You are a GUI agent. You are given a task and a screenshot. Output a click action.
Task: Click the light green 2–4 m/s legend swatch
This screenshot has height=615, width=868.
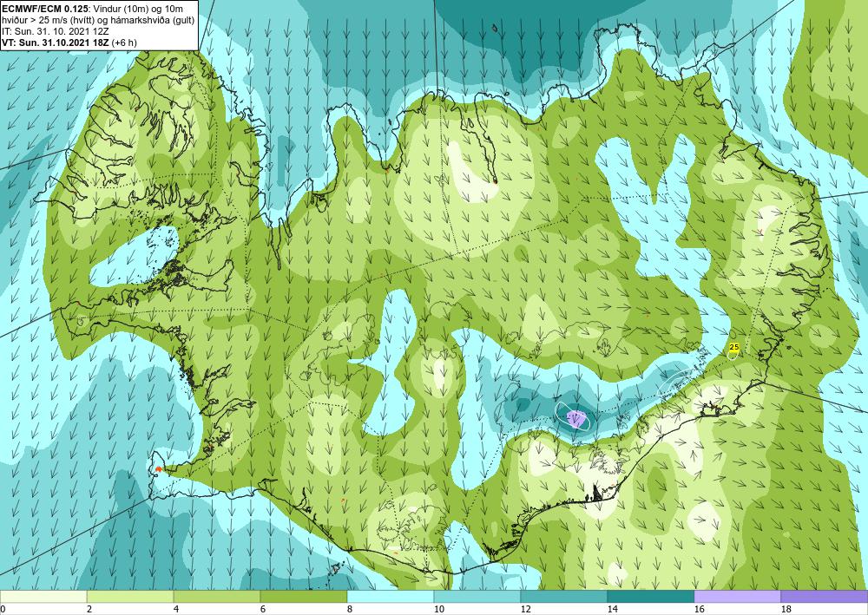130,597
